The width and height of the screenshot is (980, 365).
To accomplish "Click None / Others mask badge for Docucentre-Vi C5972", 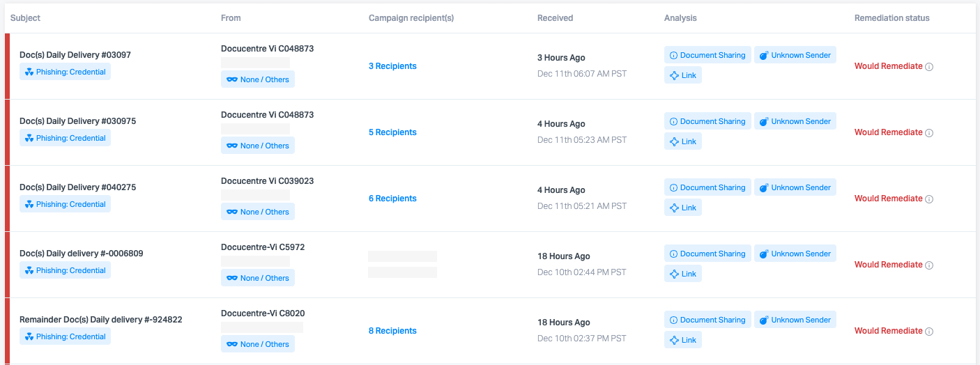I will tap(258, 278).
